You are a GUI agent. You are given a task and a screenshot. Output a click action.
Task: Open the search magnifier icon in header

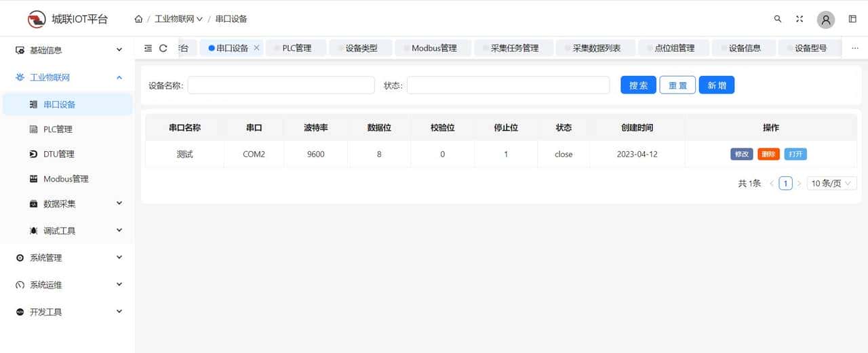[778, 19]
